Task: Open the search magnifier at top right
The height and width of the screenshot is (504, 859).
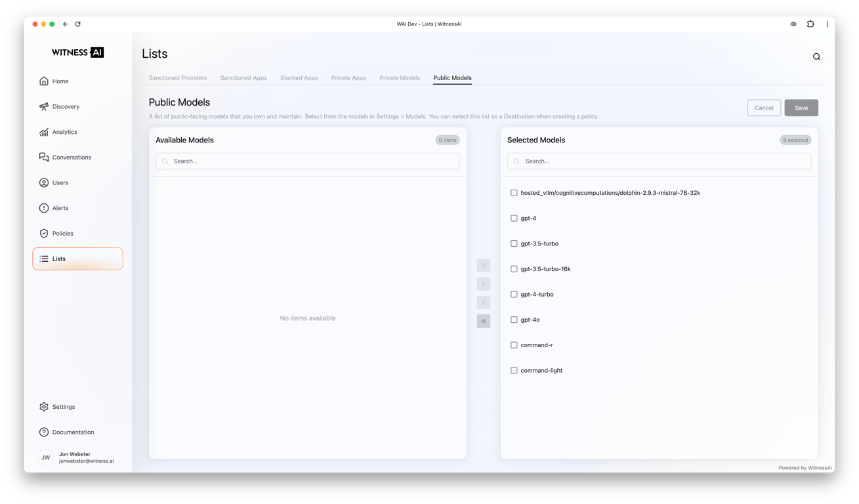Action: (x=816, y=57)
